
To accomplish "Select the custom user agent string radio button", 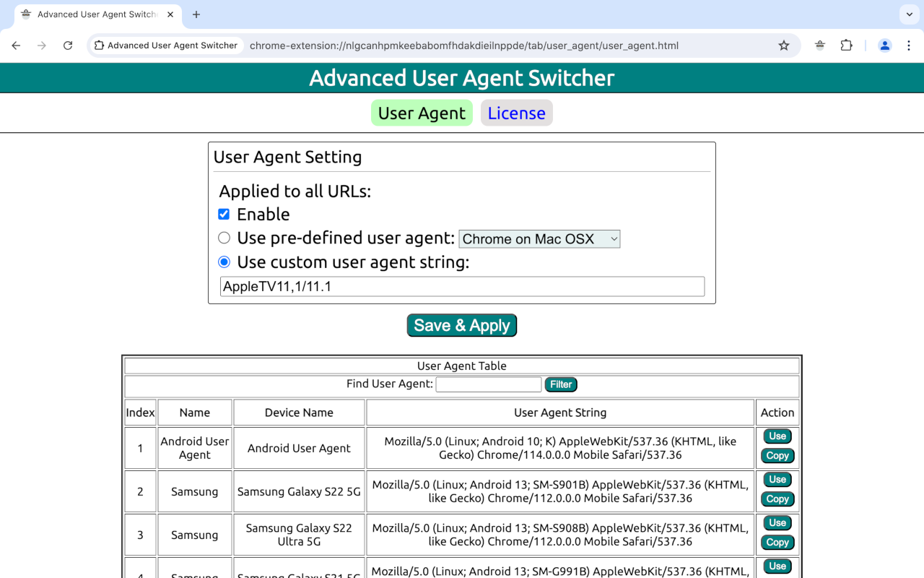I will [x=224, y=262].
